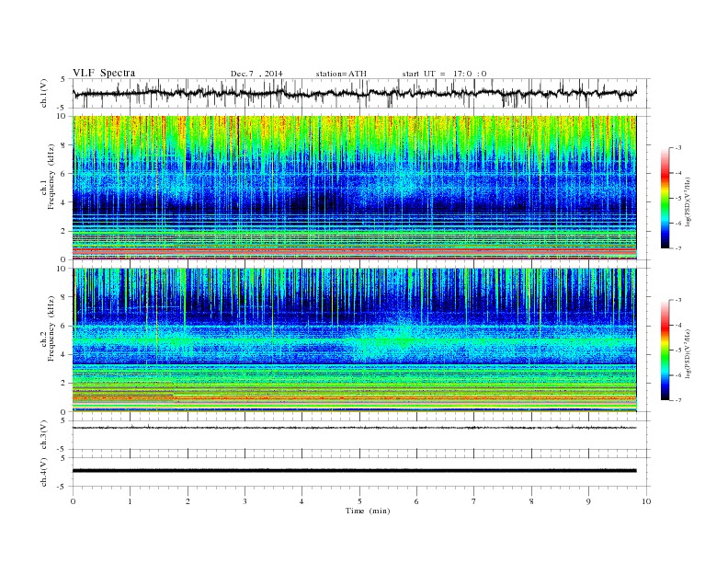
Task: Click the 'Time (min)' axis label
Action: (368, 511)
